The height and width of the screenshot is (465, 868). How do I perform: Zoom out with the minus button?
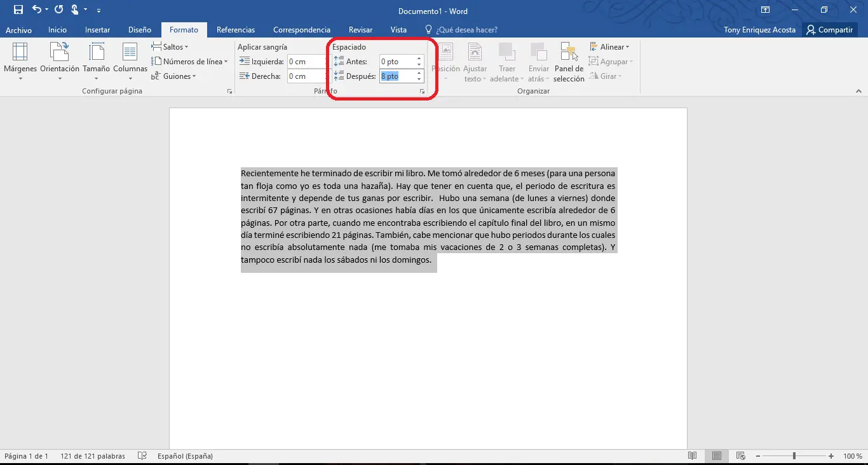[758, 456]
